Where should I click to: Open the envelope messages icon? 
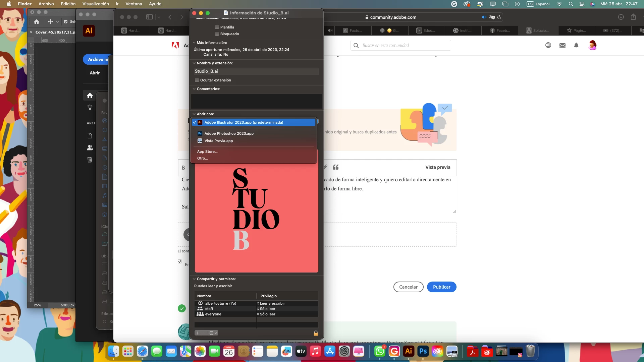(562, 45)
